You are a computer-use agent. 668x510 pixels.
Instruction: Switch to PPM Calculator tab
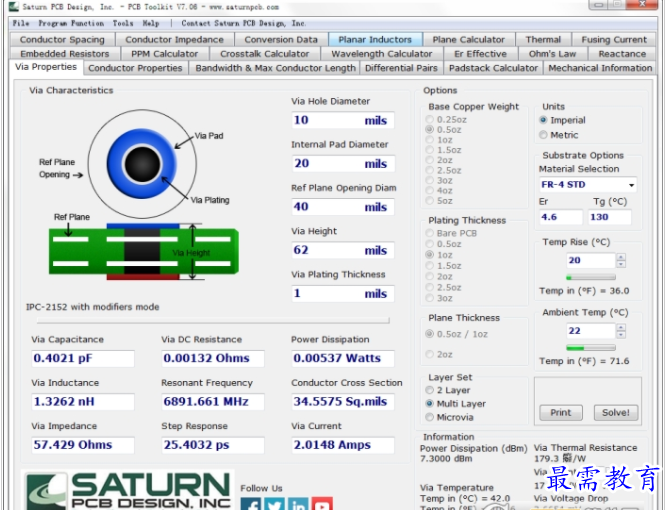(165, 54)
